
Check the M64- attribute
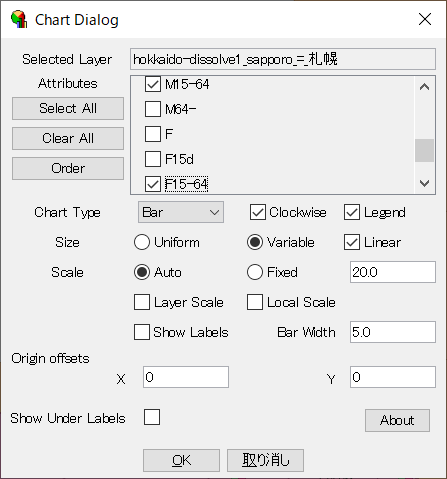(153, 109)
